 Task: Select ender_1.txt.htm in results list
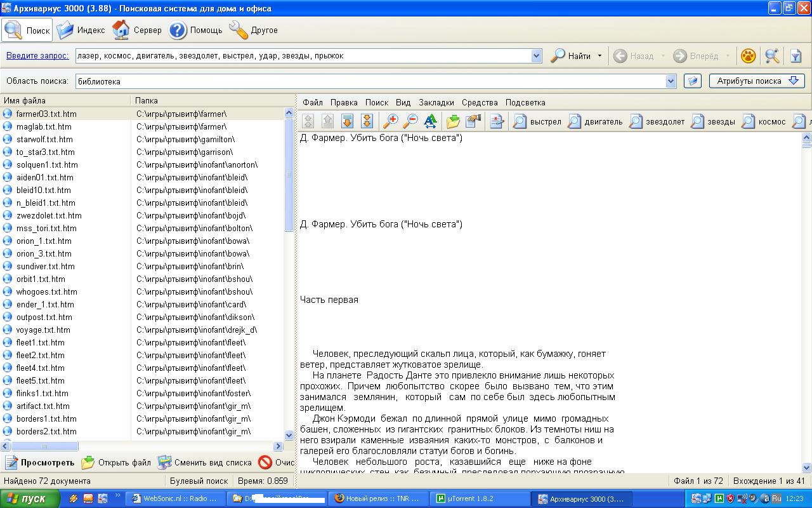[x=45, y=304]
